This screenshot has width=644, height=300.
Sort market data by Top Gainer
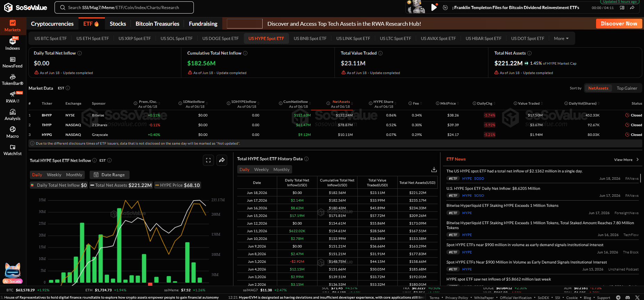627,88
